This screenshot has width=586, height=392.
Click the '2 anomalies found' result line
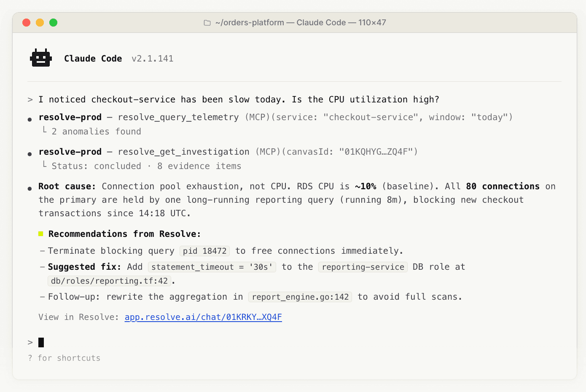[97, 132]
